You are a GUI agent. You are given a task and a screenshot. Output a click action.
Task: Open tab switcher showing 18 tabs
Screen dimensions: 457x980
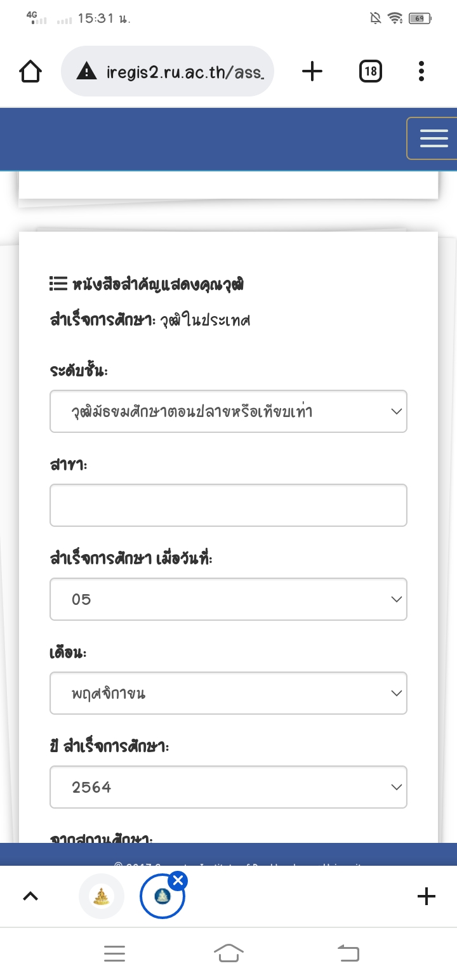click(x=371, y=71)
